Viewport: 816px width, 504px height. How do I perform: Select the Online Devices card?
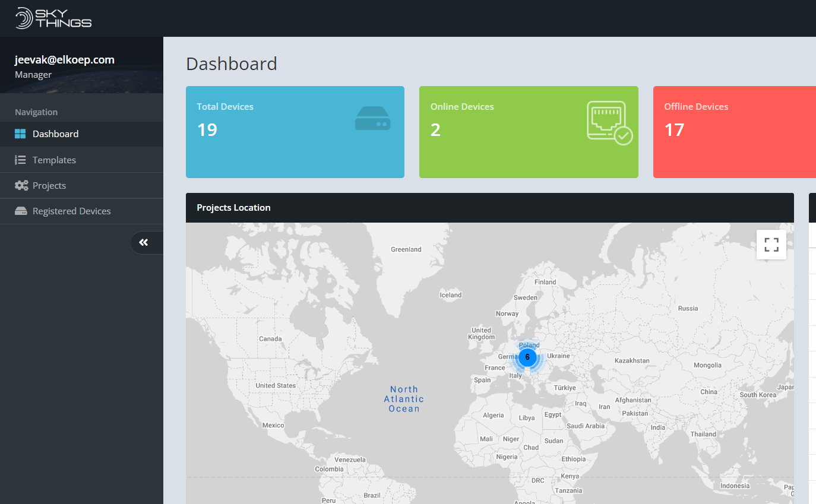528,132
